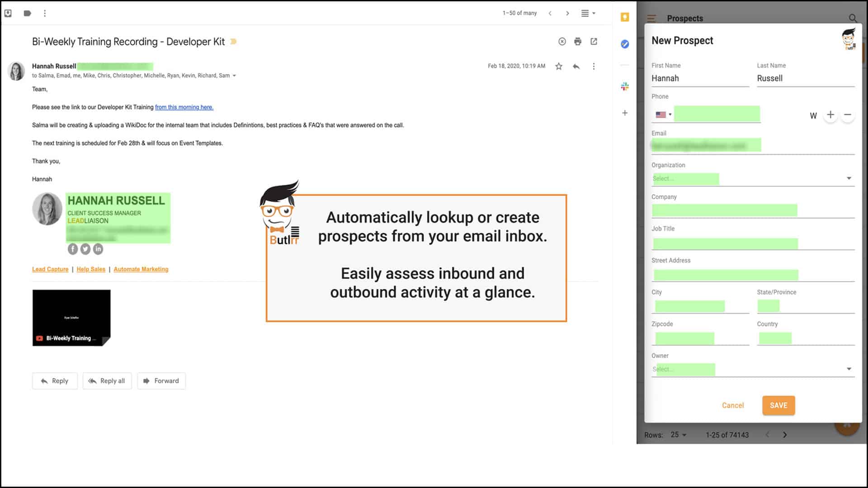The width and height of the screenshot is (868, 488).
Task: Click the reply arrow icon in header
Action: [576, 66]
